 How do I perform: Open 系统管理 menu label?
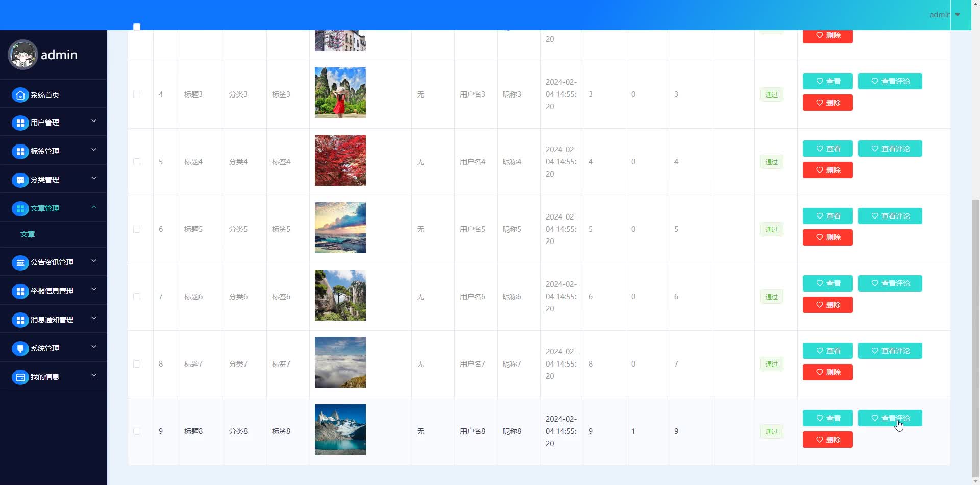click(45, 349)
